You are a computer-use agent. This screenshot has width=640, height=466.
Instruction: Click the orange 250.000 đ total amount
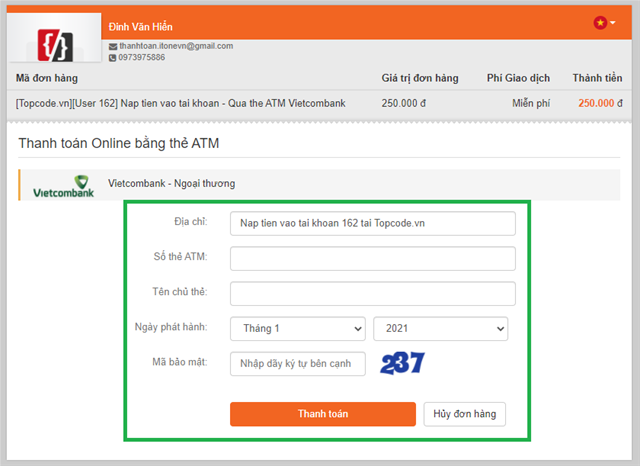(600, 103)
